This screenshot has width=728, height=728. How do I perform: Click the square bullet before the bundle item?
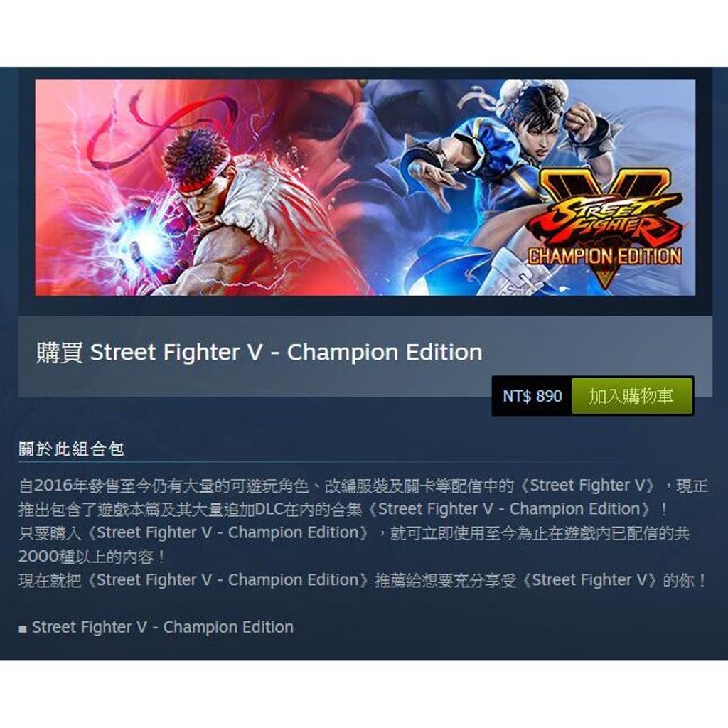point(23,629)
